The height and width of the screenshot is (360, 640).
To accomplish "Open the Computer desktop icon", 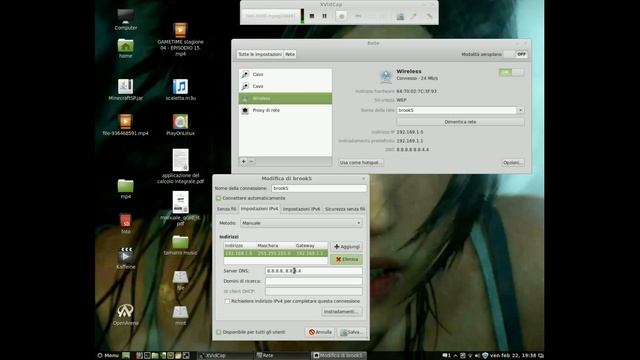I will click(x=125, y=19).
